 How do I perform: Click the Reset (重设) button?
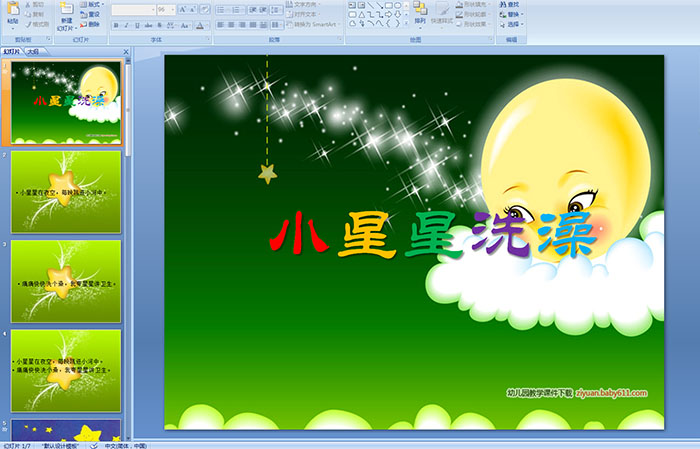click(90, 15)
